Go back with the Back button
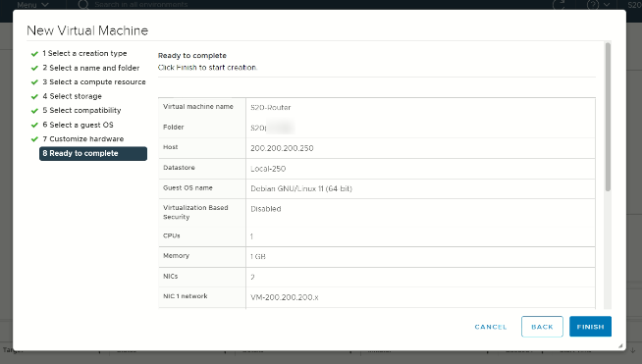Viewport: 642px width, 364px height. tap(542, 327)
